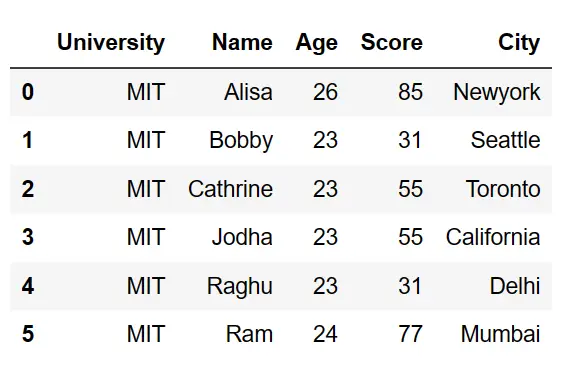Select the Raghu name cell
Screen dimensions: 571x371
[240, 286]
